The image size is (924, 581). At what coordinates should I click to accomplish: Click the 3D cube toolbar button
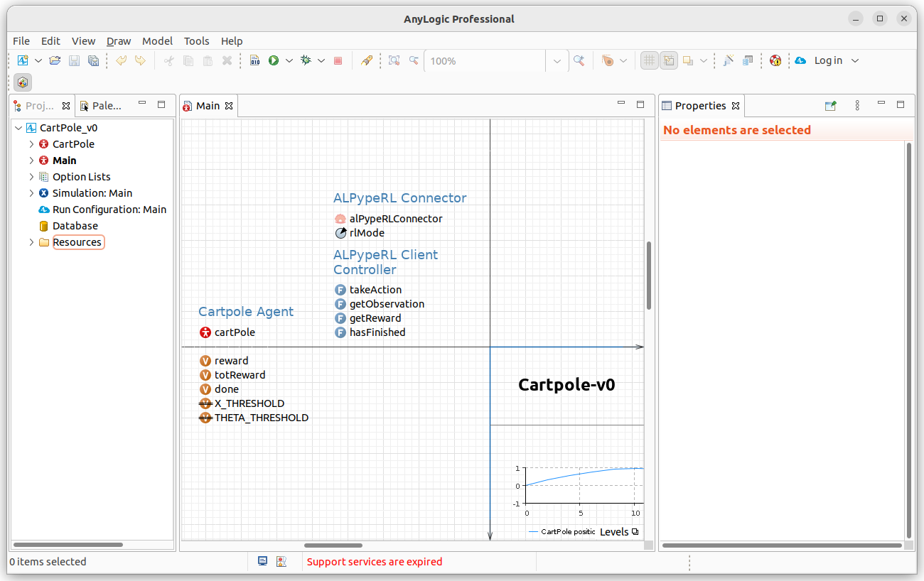23,82
